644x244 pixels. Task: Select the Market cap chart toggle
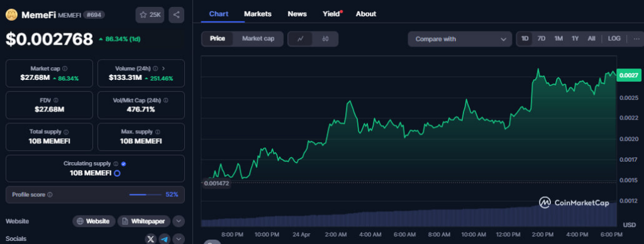(258, 39)
